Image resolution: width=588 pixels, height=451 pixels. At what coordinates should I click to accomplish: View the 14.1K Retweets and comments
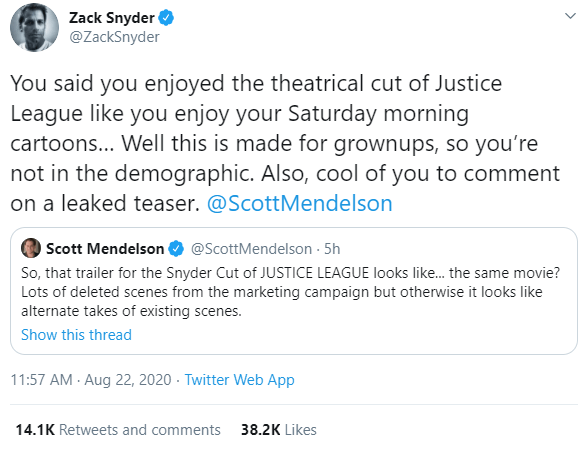(x=118, y=430)
